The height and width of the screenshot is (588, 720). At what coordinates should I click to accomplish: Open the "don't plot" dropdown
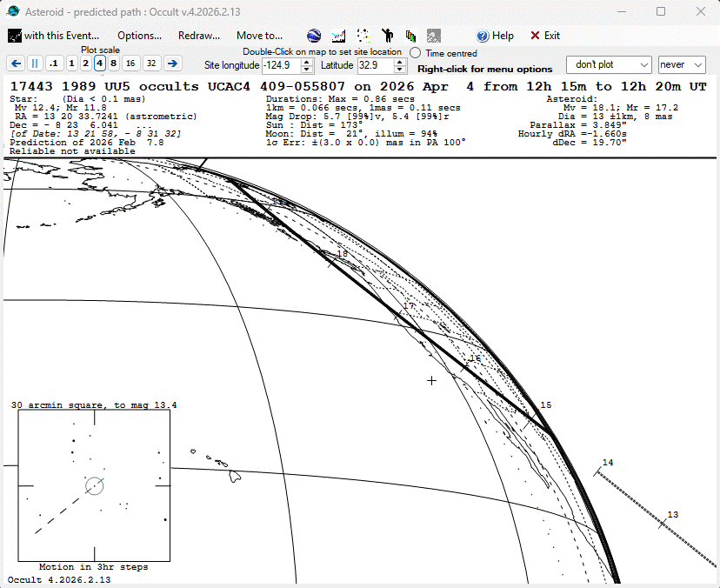(x=609, y=65)
